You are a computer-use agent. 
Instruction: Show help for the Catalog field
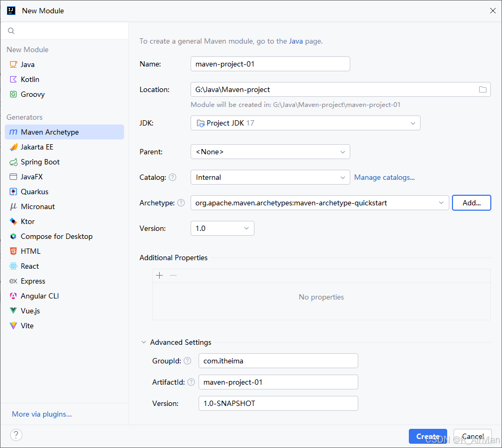tap(172, 177)
